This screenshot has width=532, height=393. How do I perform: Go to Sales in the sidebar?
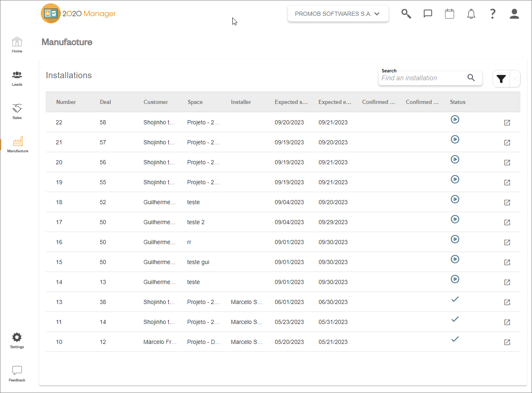pos(17,111)
